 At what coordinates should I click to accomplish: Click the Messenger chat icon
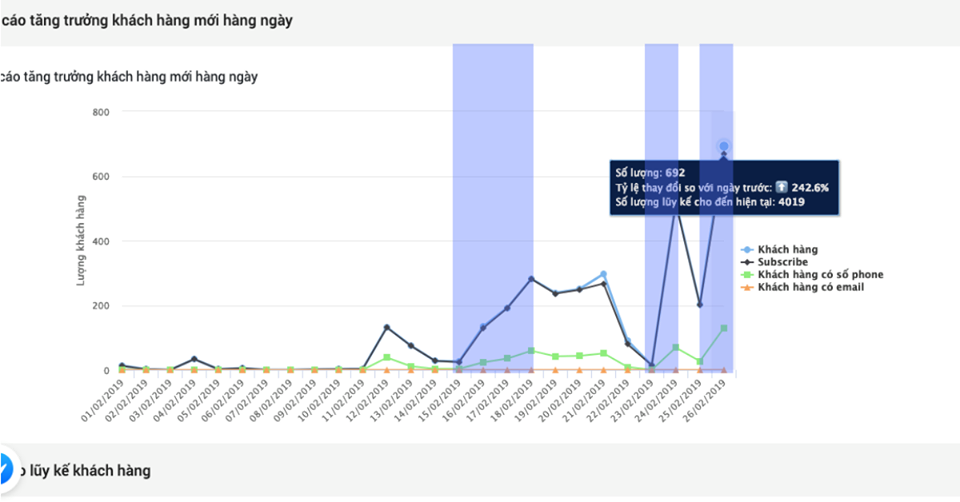coord(3,468)
